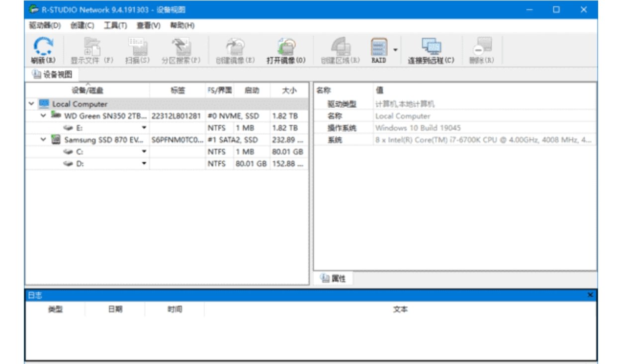Click the E: partition icon
The image size is (623, 364).
(x=69, y=128)
